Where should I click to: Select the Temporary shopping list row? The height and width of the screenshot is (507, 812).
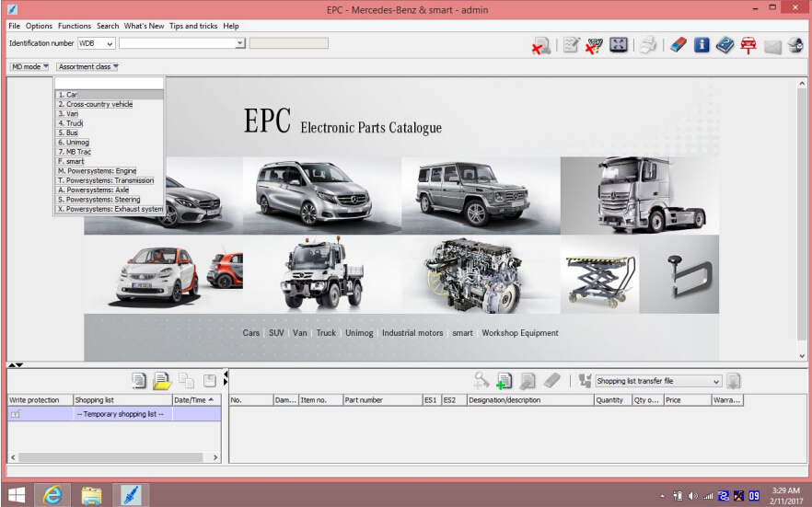[120, 414]
